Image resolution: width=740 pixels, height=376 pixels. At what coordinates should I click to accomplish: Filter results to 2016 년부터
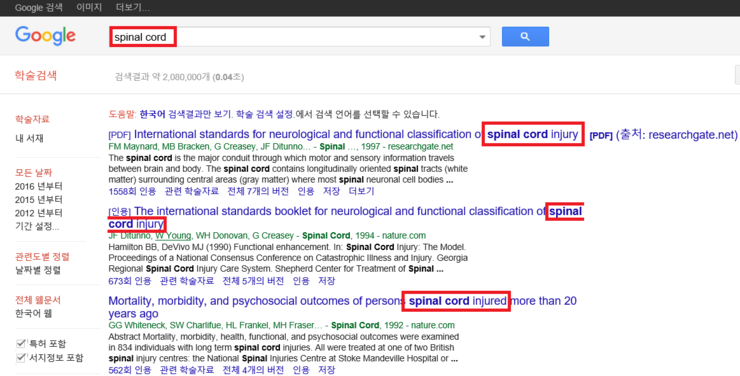click(39, 186)
